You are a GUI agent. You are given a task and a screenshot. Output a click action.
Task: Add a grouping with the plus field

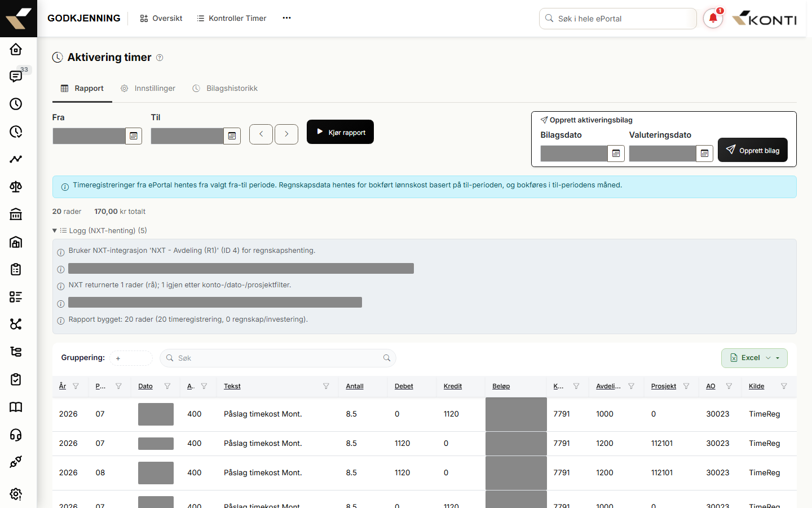coord(131,358)
